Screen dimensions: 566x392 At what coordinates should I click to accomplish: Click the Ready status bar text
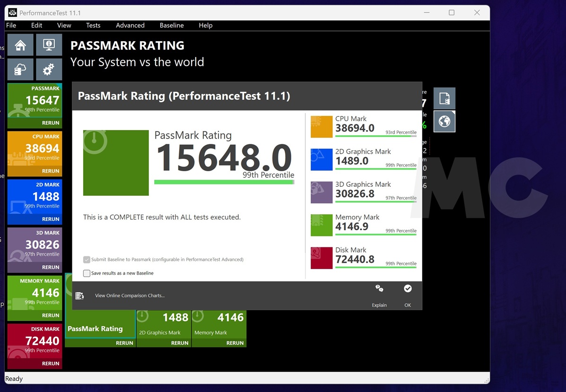(14, 379)
